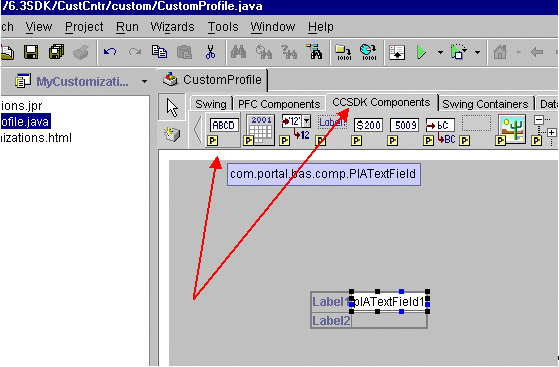Click the pIATextField1 field in designer
559x367 pixels.
click(x=389, y=302)
